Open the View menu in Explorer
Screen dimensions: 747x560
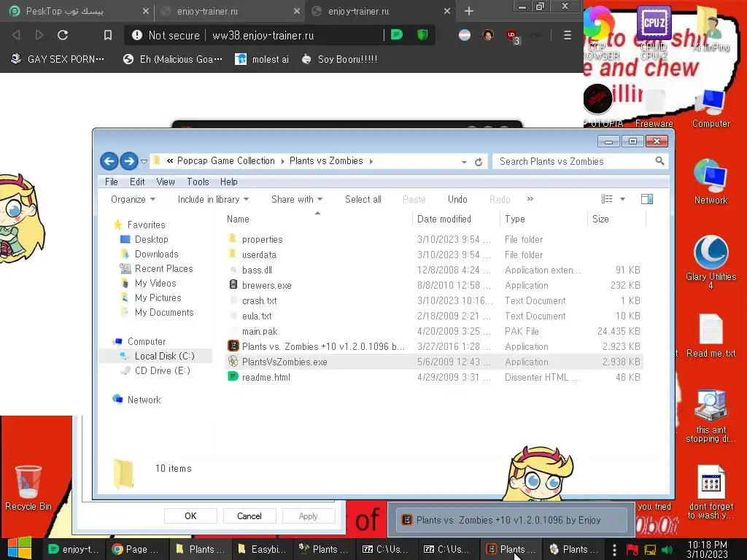tap(166, 182)
